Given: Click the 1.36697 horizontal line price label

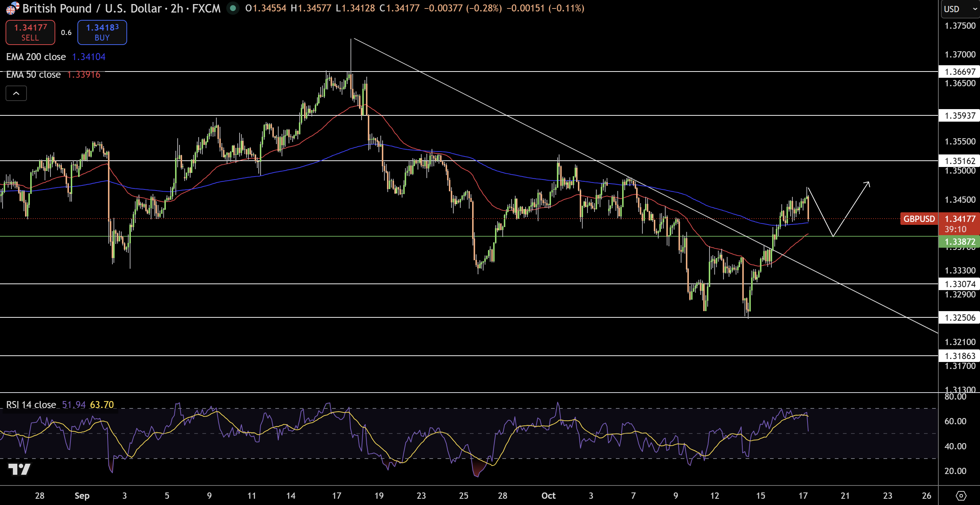Looking at the screenshot, I should (x=959, y=72).
